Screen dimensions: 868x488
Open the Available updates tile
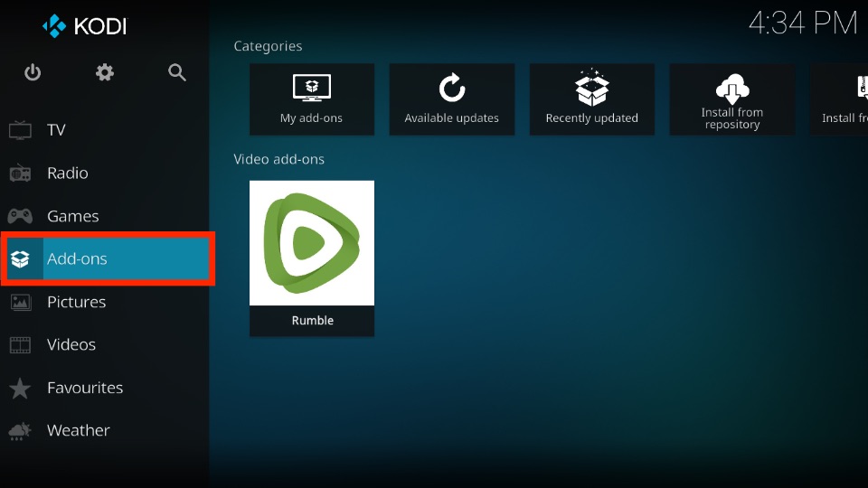point(452,99)
